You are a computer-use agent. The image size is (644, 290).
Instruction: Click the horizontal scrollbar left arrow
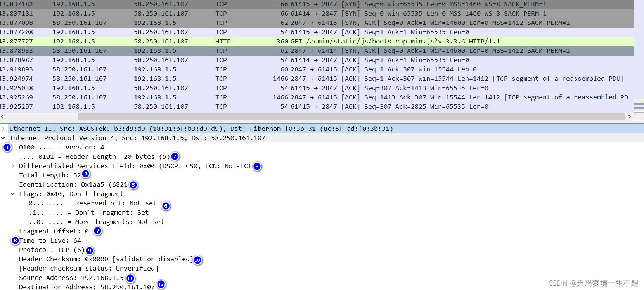coord(3,116)
